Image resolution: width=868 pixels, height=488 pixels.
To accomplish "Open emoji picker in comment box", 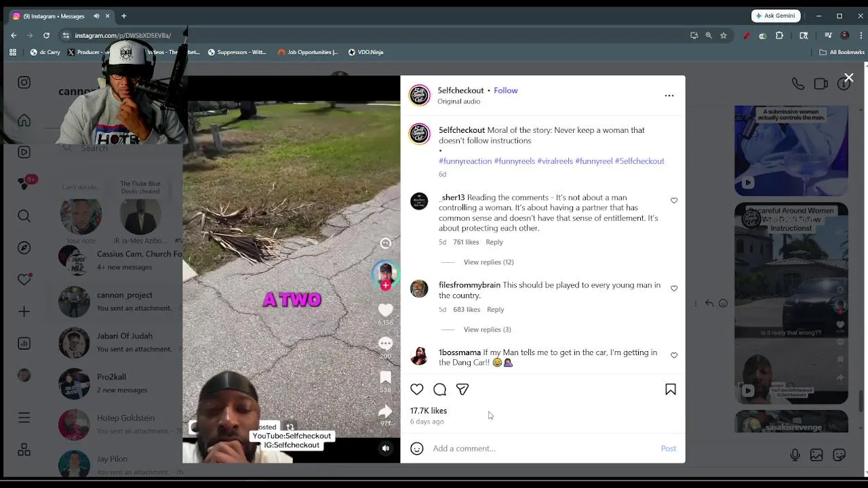I will [x=417, y=448].
